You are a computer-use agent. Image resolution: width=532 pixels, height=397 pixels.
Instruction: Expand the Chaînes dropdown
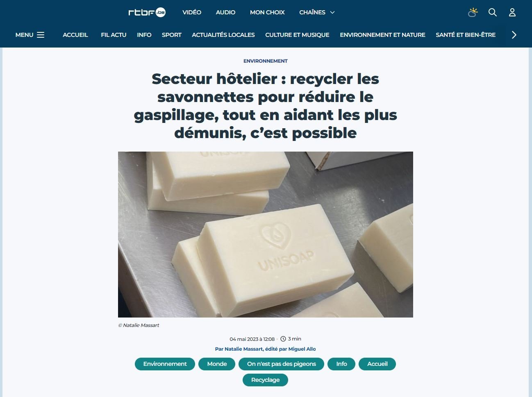pyautogui.click(x=317, y=12)
